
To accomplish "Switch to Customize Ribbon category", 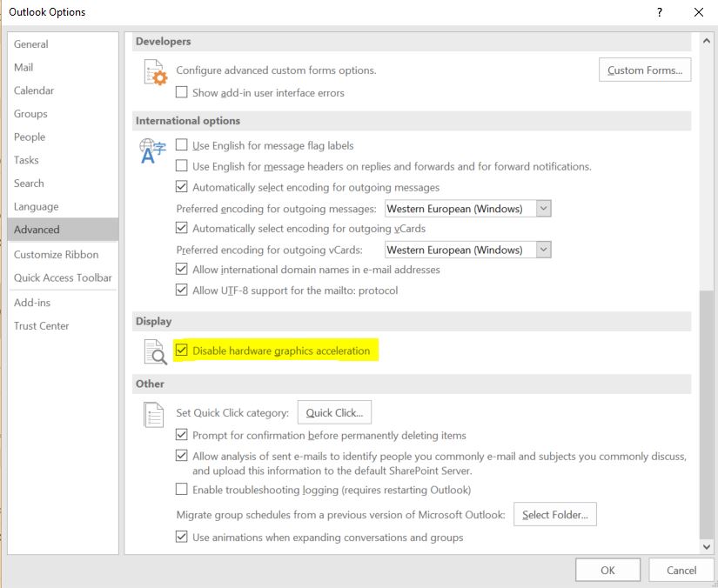I will coord(56,254).
